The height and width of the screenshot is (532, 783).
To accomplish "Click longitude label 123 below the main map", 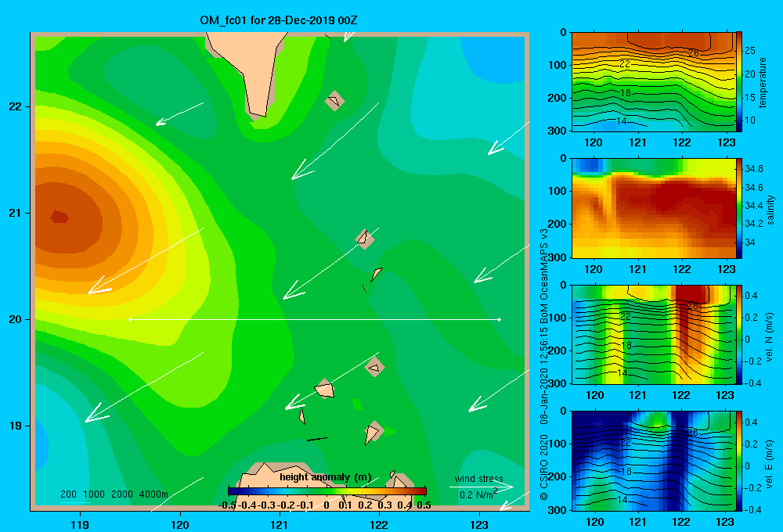I will [x=479, y=524].
